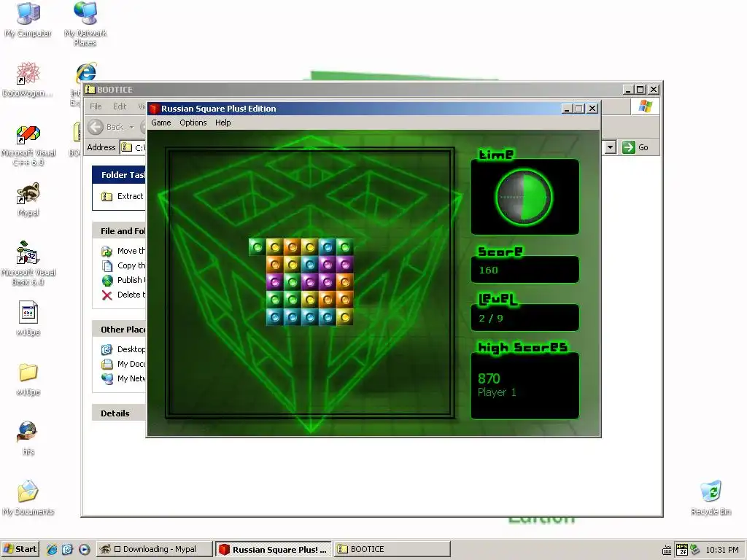
Task: Click the score value 160
Action: coord(488,271)
